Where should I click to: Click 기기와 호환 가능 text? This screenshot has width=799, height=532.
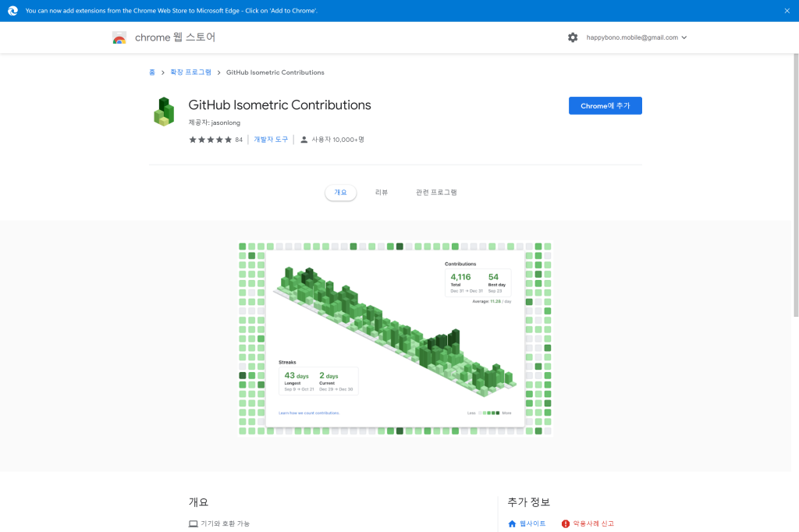(x=225, y=524)
